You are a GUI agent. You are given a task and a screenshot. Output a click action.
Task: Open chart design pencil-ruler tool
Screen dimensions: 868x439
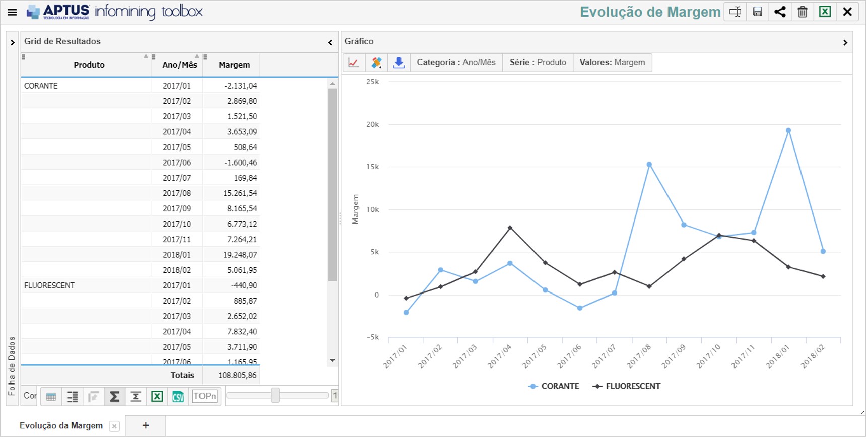coord(376,63)
